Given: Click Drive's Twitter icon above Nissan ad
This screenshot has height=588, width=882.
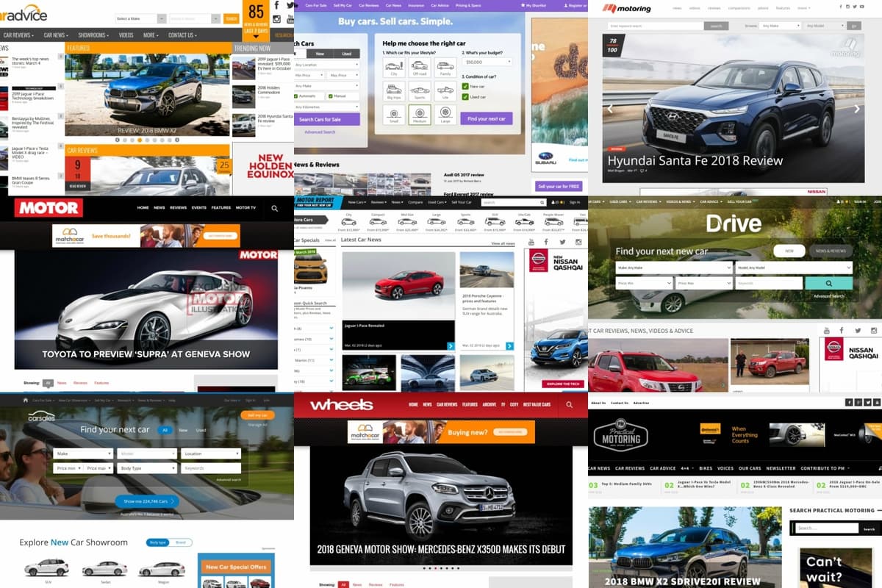Looking at the screenshot, I should click(x=857, y=331).
